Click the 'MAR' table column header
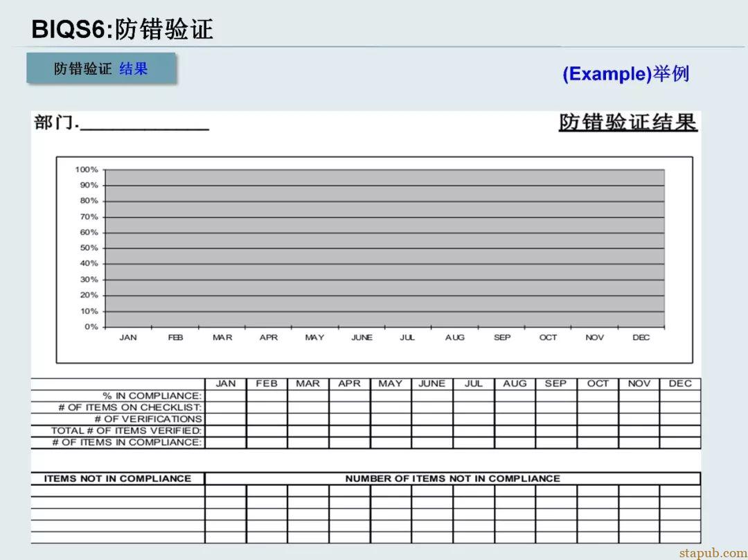This screenshot has width=748, height=560. pyautogui.click(x=308, y=383)
